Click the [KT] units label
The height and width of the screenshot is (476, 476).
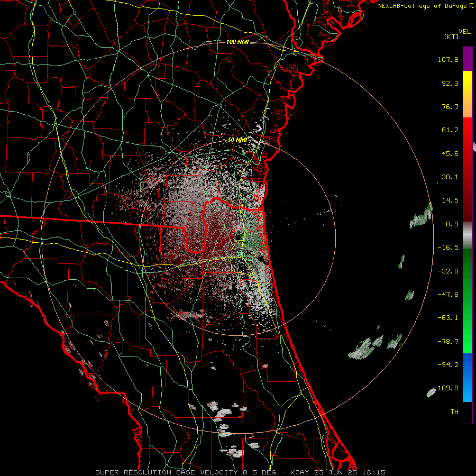click(x=451, y=36)
